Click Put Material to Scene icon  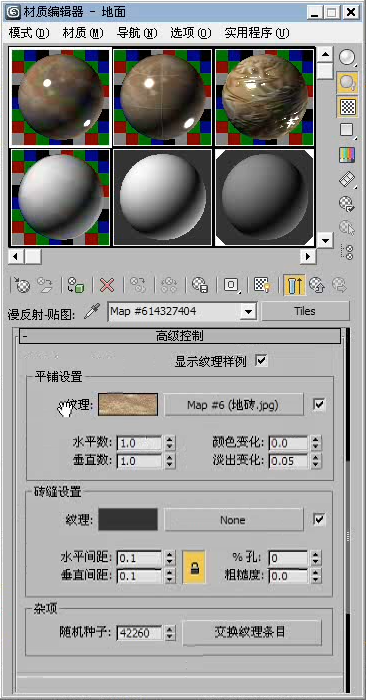coord(45,285)
